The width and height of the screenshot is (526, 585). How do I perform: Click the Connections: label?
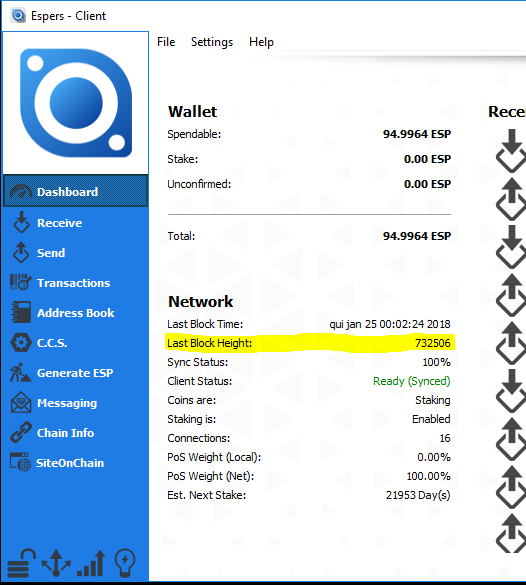pos(198,438)
